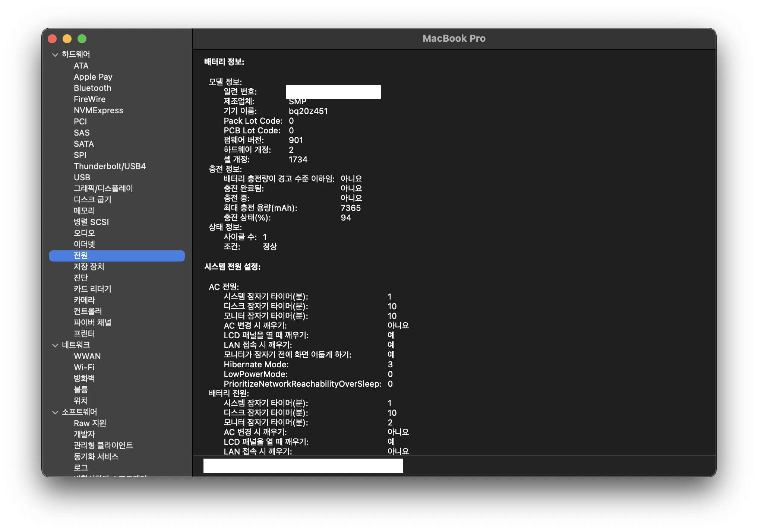758x532 pixels.
Task: Select 진단 in the sidebar
Action: pos(80,278)
